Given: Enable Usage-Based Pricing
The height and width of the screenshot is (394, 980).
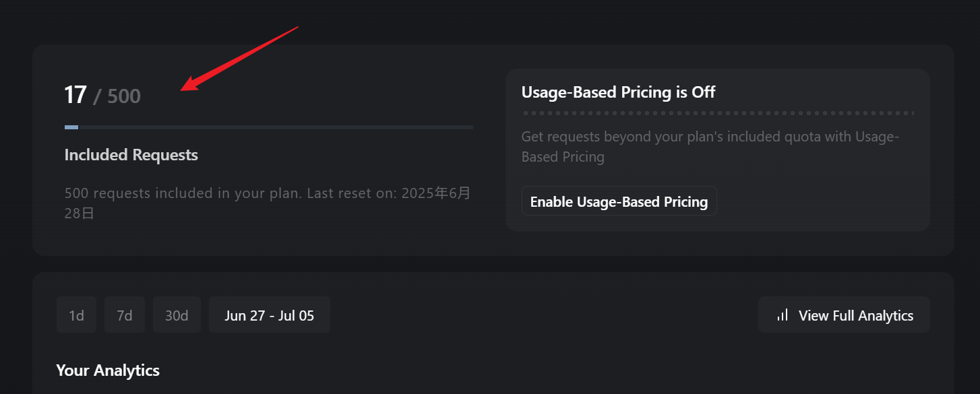Looking at the screenshot, I should pyautogui.click(x=619, y=201).
